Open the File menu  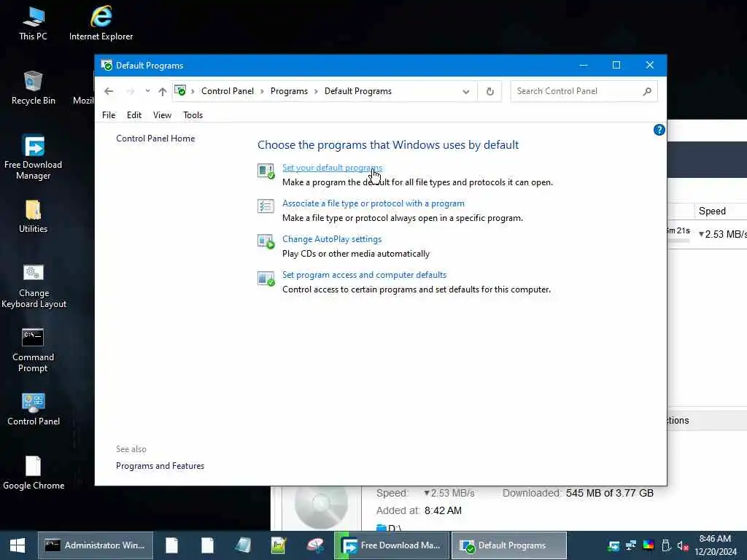[x=109, y=115]
